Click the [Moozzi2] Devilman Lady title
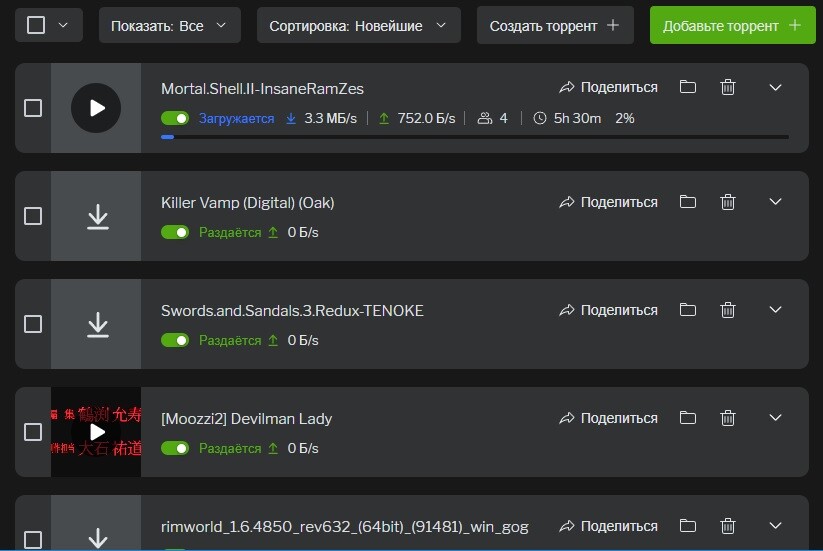The width and height of the screenshot is (823, 551). [x=247, y=419]
